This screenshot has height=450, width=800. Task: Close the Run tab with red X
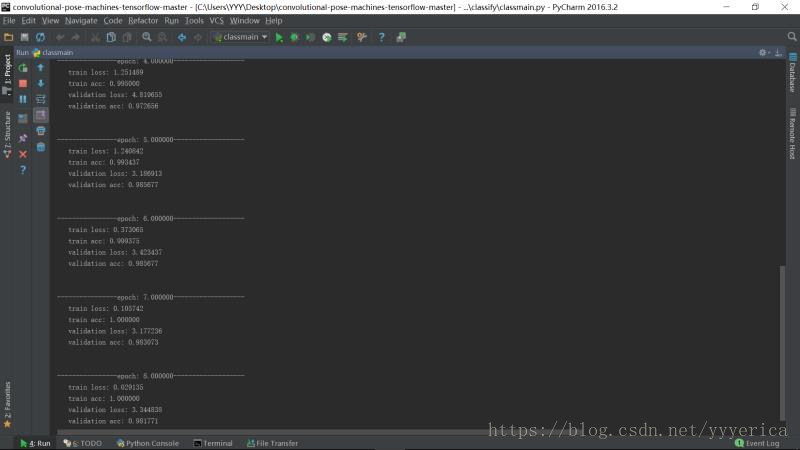pos(23,154)
